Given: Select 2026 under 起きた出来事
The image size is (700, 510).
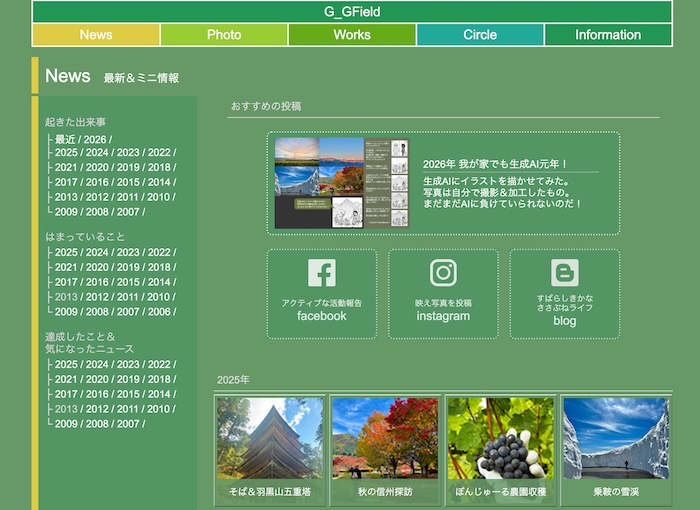Looking at the screenshot, I should (x=95, y=139).
